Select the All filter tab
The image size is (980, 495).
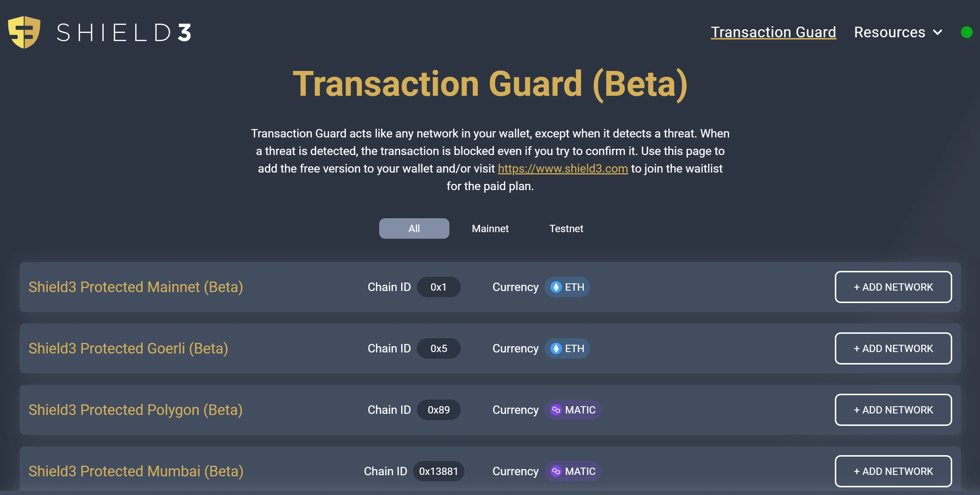414,228
